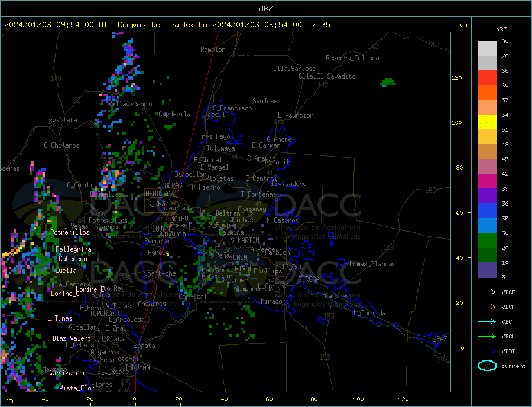532x407 pixels.
Task: Click the VBCU legend label
Action: click(508, 337)
